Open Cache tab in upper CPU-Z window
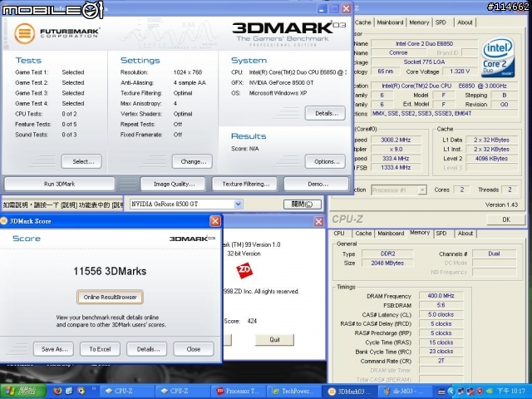 (x=362, y=22)
